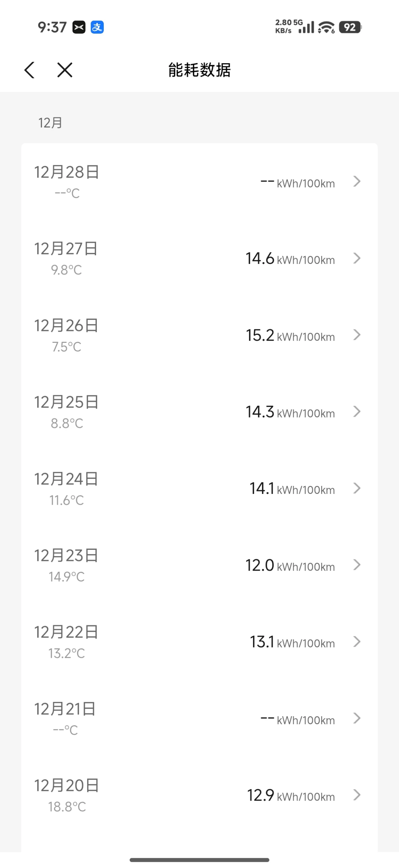Select the December 21 date label
Screen dimensions: 399x868
pos(65,709)
